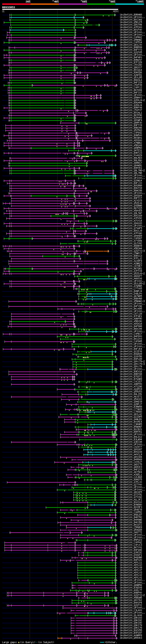Viewport: 146px width, 644px height.
Task: Select label UniRef100_A9YL01
Action: point(131,578)
